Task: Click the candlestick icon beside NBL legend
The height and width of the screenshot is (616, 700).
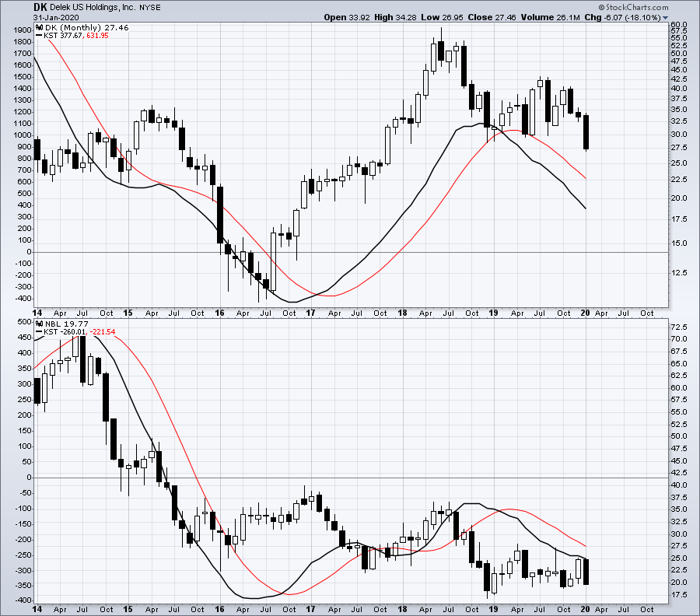Action: (x=40, y=323)
